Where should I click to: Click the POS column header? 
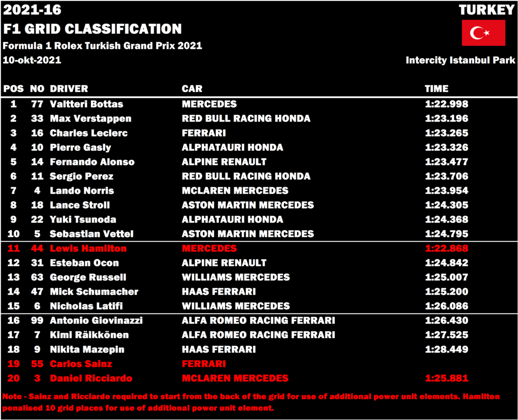[14, 89]
